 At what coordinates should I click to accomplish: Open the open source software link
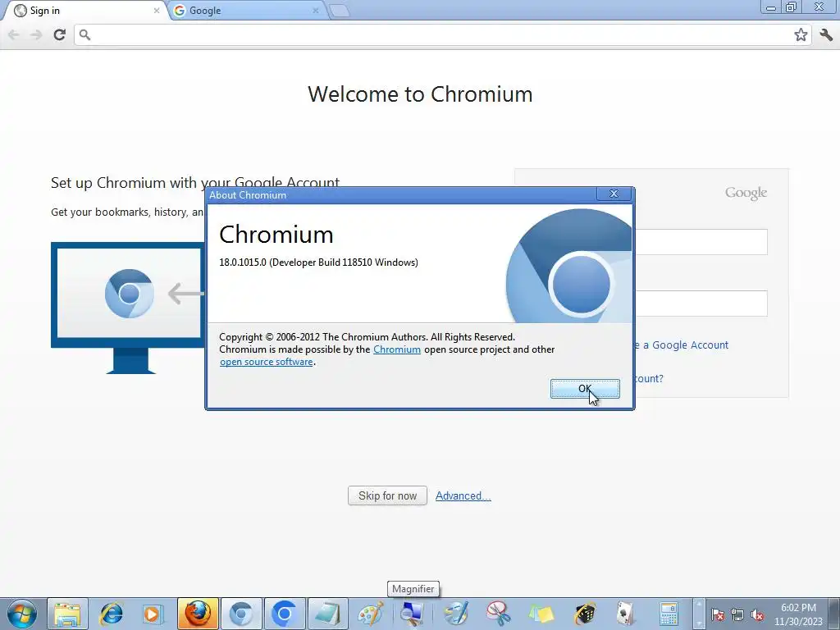coord(267,362)
